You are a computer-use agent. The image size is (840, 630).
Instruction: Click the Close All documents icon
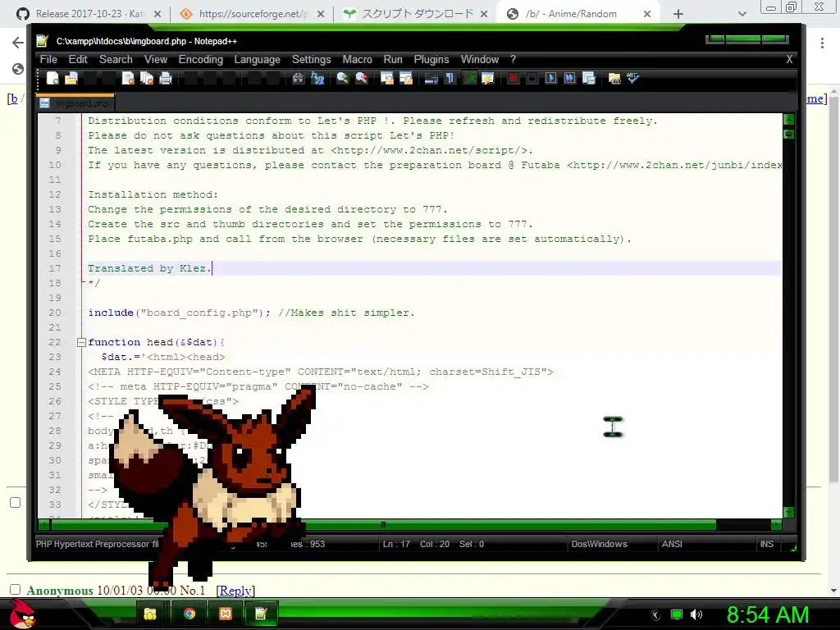point(147,78)
